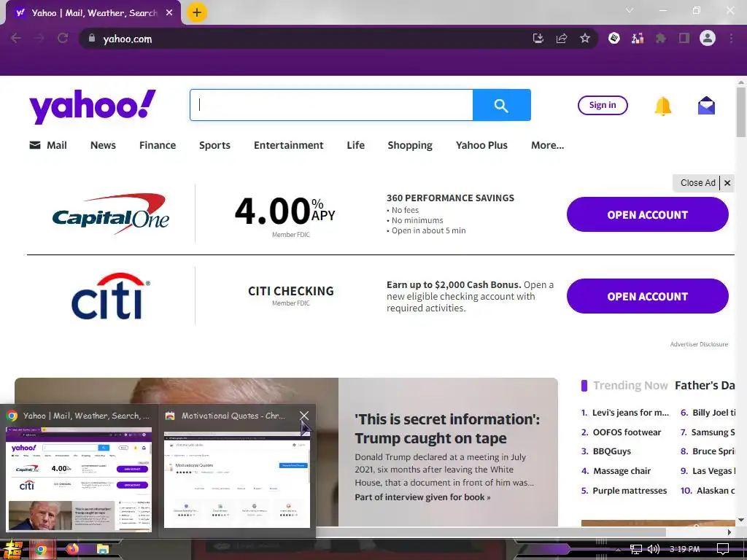Open Chrome three-dot menu
The image size is (747, 560).
(731, 38)
